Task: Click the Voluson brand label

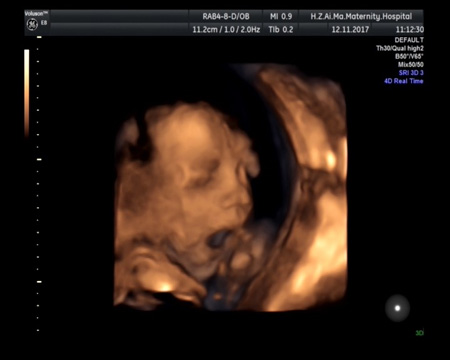Action: [36, 13]
